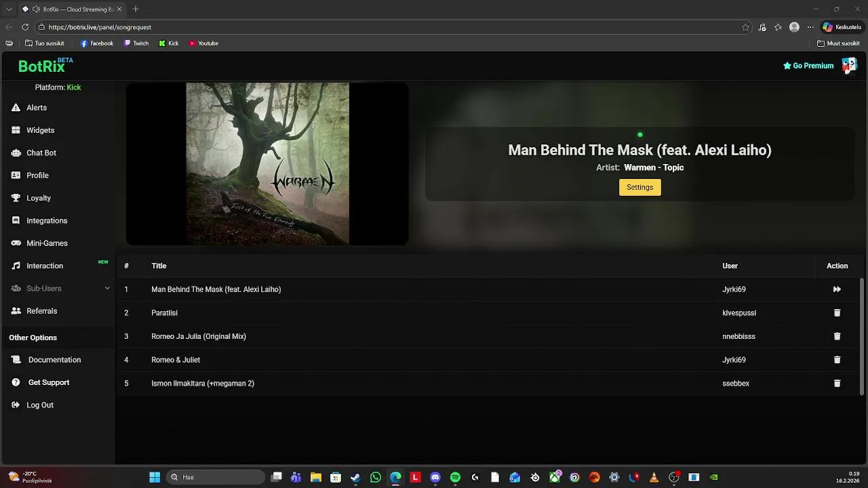Click the Ismon Ilmakitara (+megaman 2) title
This screenshot has height=488, width=868.
pyautogui.click(x=203, y=384)
